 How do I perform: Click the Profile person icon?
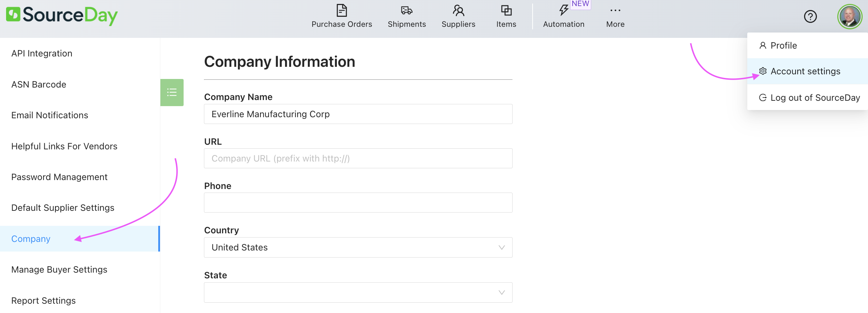[763, 45]
